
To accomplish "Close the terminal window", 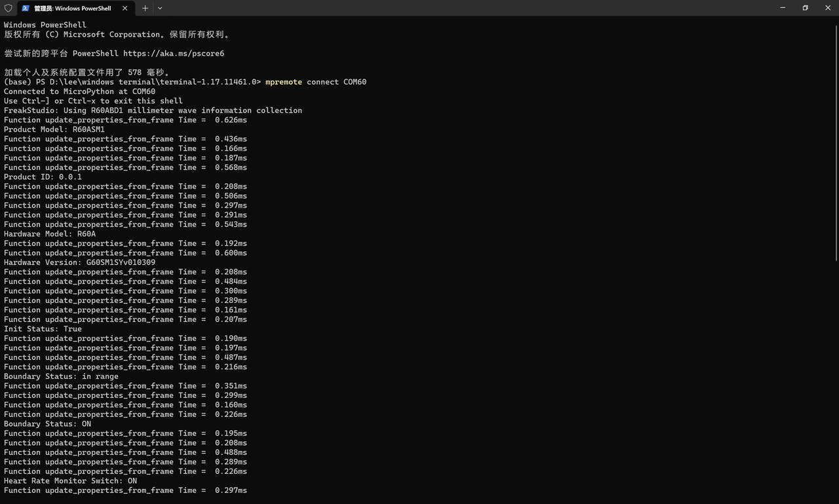I will 827,8.
